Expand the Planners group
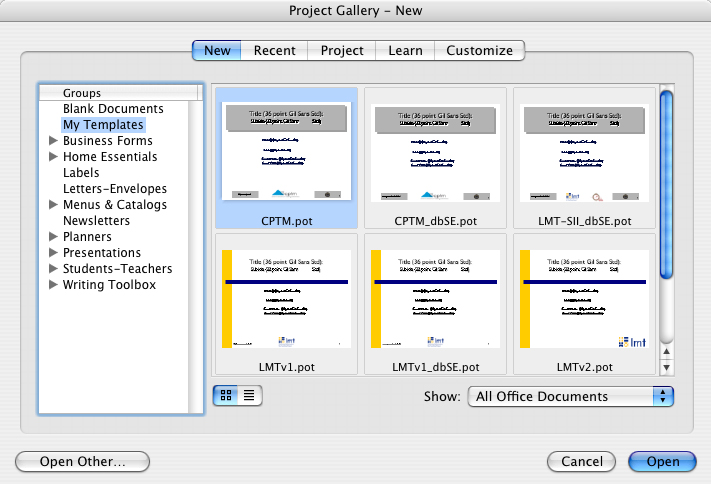The image size is (711, 484). pos(53,237)
